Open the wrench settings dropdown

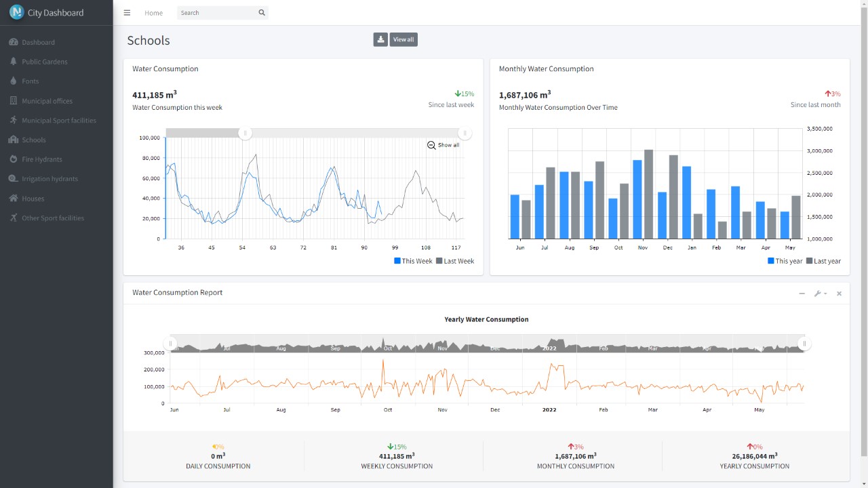[x=820, y=293]
